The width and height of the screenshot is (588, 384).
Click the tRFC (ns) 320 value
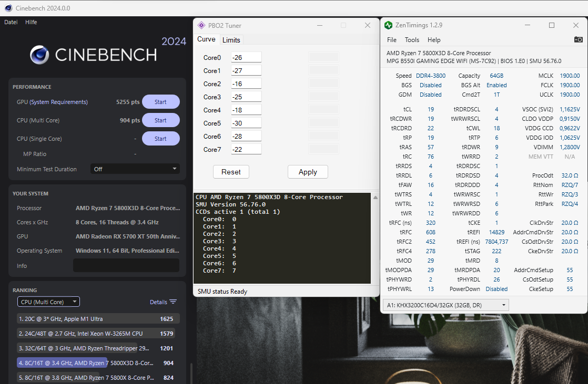click(x=431, y=223)
